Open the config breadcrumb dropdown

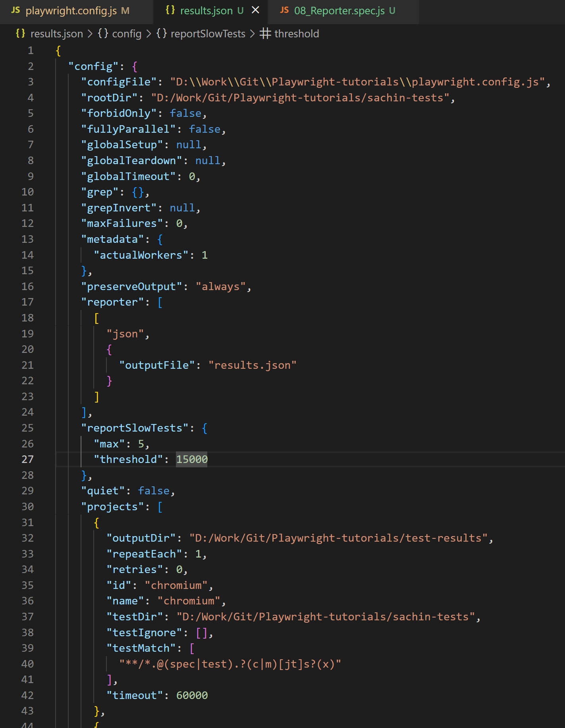coord(127,34)
